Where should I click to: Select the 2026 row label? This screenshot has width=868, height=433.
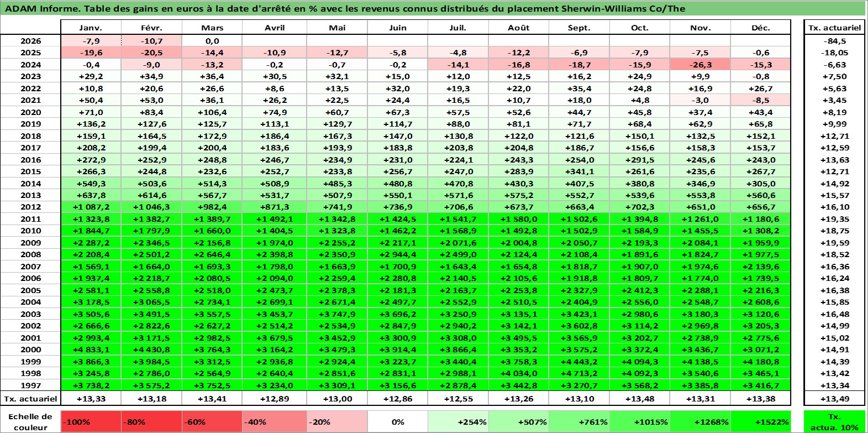pos(30,41)
